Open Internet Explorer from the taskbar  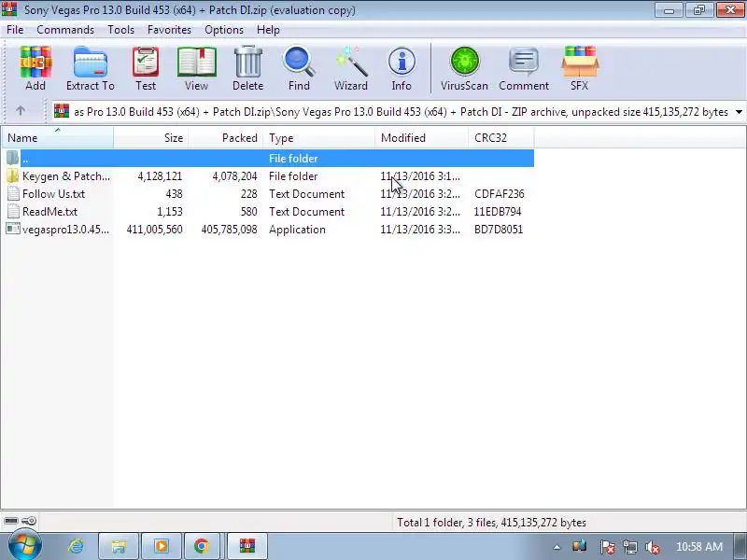pyautogui.click(x=77, y=546)
